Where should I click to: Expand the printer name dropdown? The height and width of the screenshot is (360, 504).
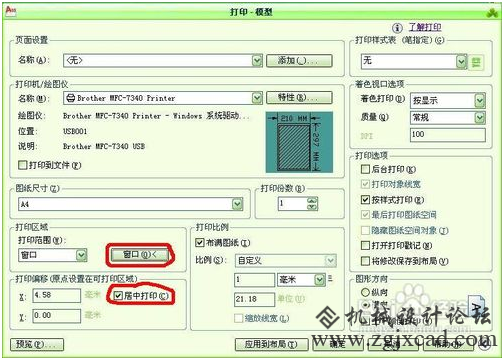tap(257, 98)
